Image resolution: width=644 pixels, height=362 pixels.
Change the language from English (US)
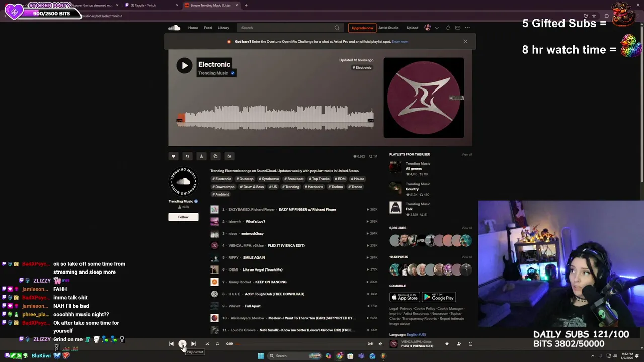(416, 334)
